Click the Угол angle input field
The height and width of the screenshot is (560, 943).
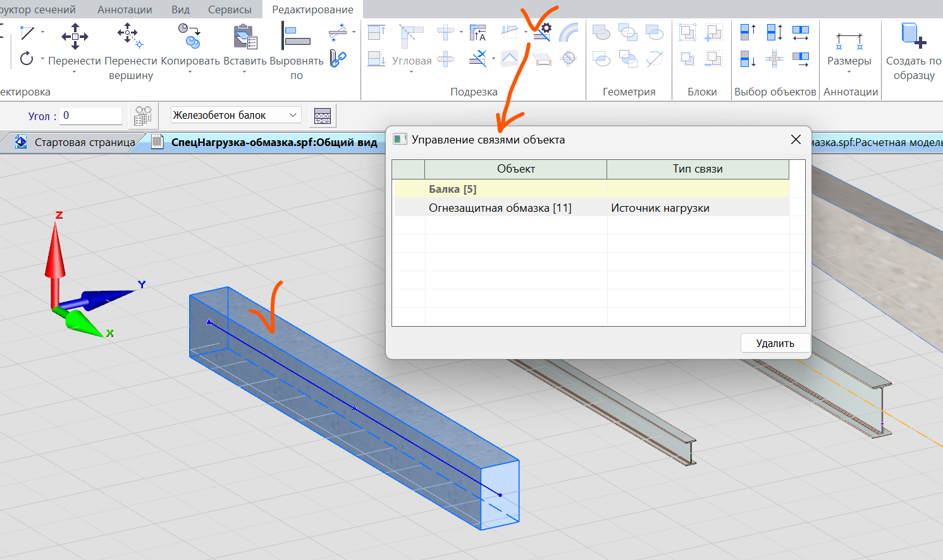[92, 116]
